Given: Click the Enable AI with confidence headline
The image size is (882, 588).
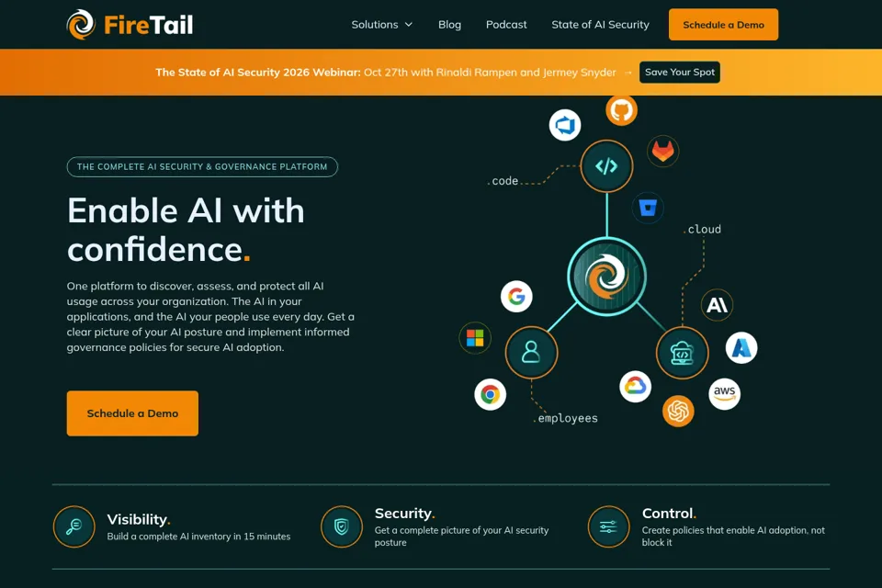Looking at the screenshot, I should (x=186, y=230).
